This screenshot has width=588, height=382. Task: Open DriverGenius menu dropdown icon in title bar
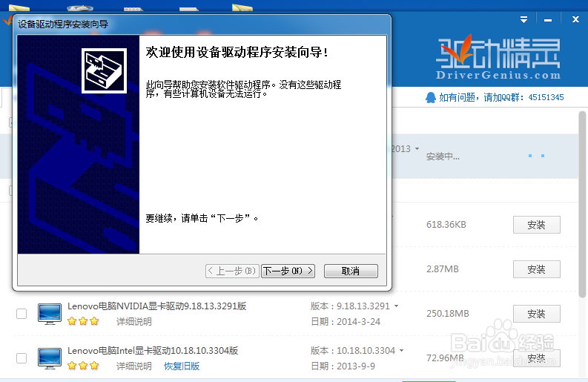point(524,19)
